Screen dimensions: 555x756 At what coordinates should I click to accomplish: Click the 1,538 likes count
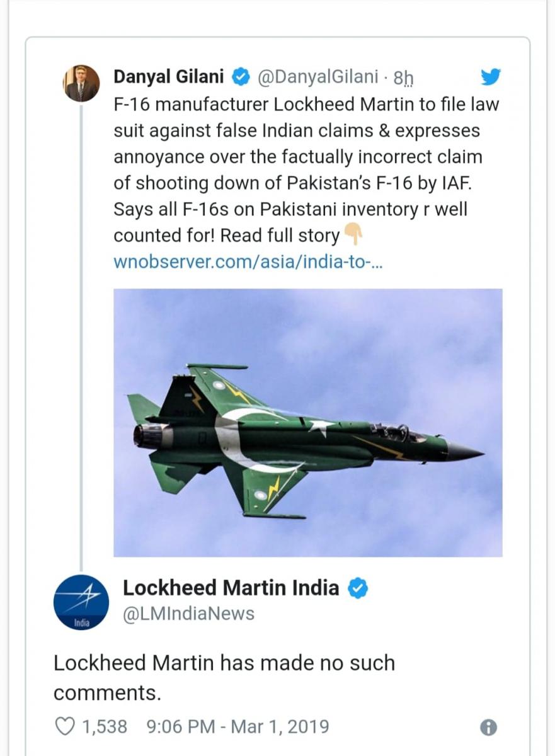[105, 727]
